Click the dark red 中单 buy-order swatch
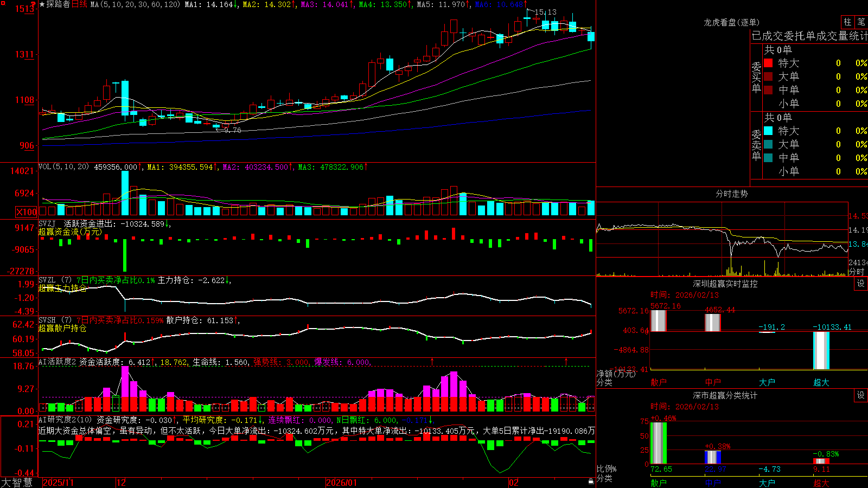Screen dimensions: 868x488 coord(768,90)
